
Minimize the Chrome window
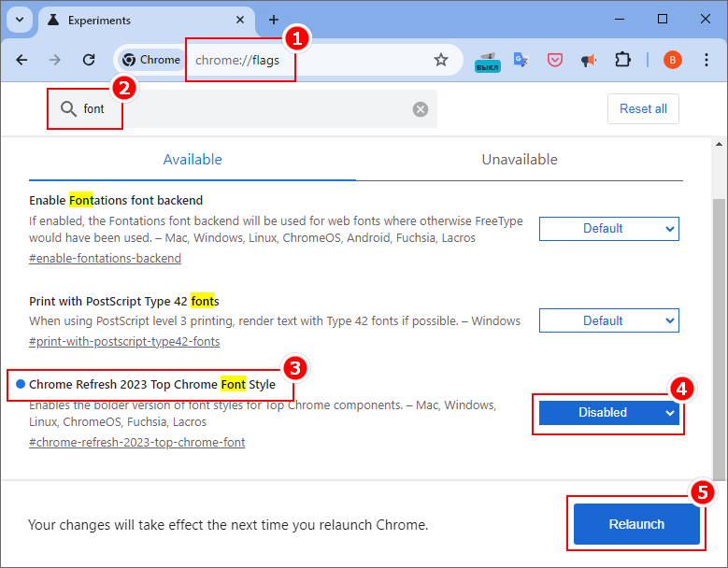620,20
